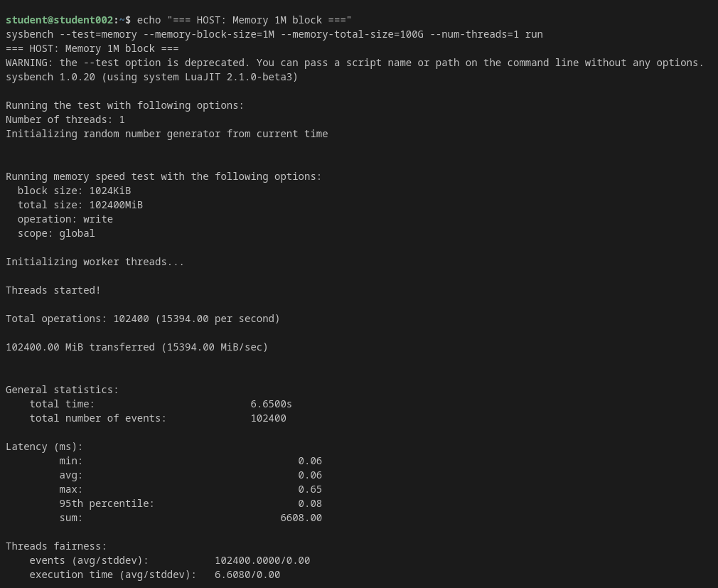718x588 pixels.
Task: Click the "General statistics:" heading
Action: [62, 389]
